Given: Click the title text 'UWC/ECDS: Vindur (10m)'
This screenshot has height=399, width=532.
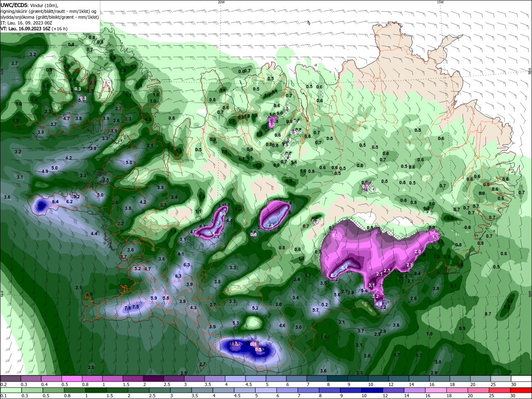Looking at the screenshot, I should [30, 5].
